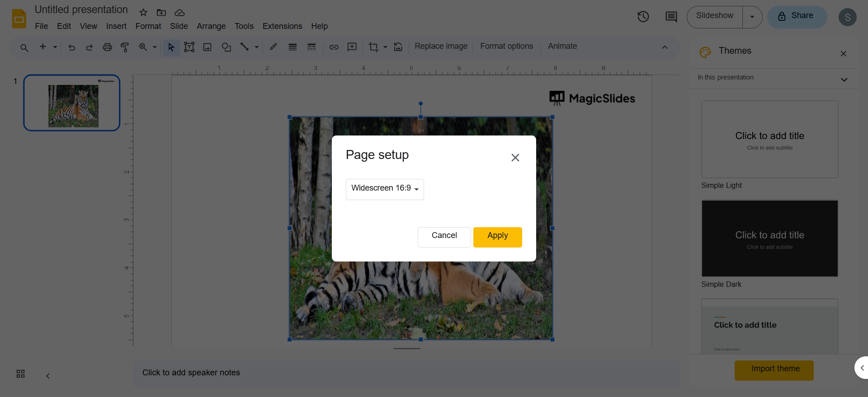Click the undo arrow icon

click(71, 47)
